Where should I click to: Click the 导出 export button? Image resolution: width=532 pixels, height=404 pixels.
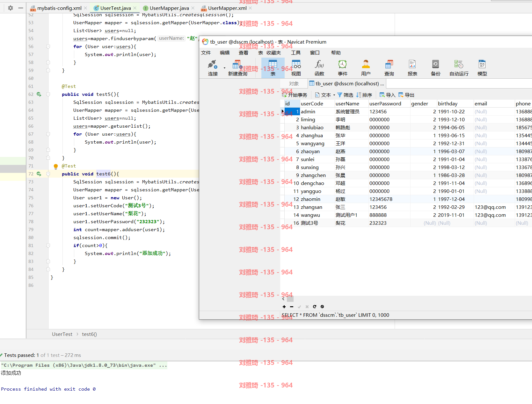406,95
